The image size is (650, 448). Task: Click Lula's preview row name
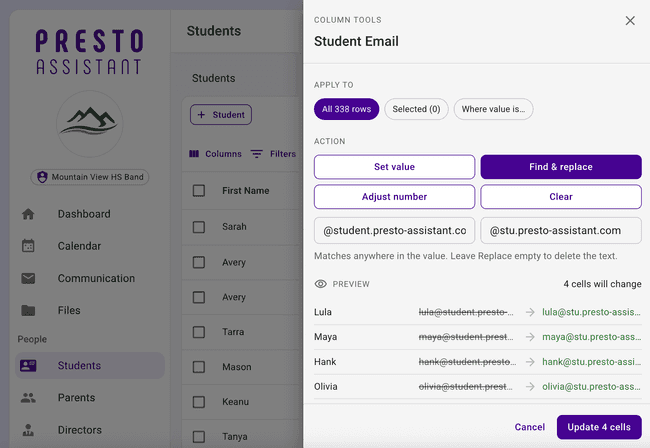coord(323,312)
